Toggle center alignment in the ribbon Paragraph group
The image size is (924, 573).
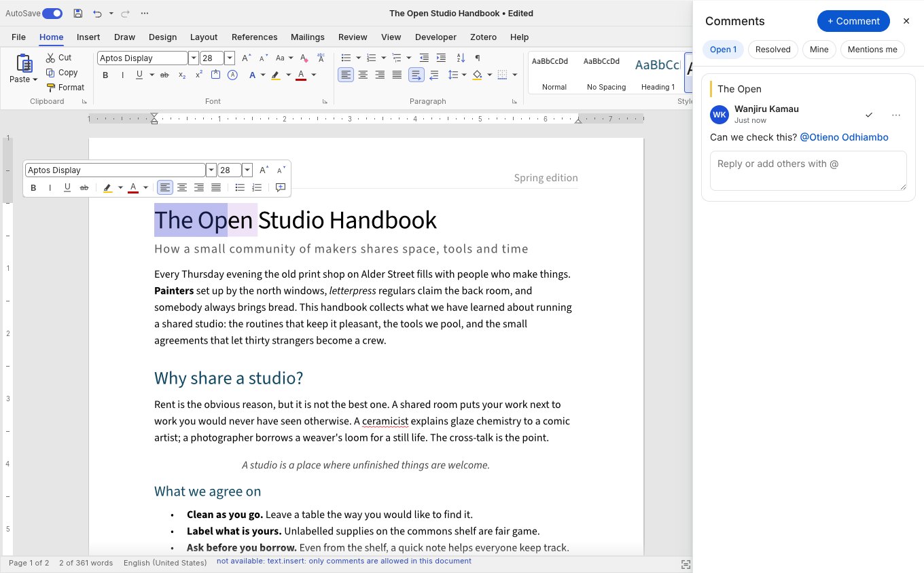click(x=363, y=75)
